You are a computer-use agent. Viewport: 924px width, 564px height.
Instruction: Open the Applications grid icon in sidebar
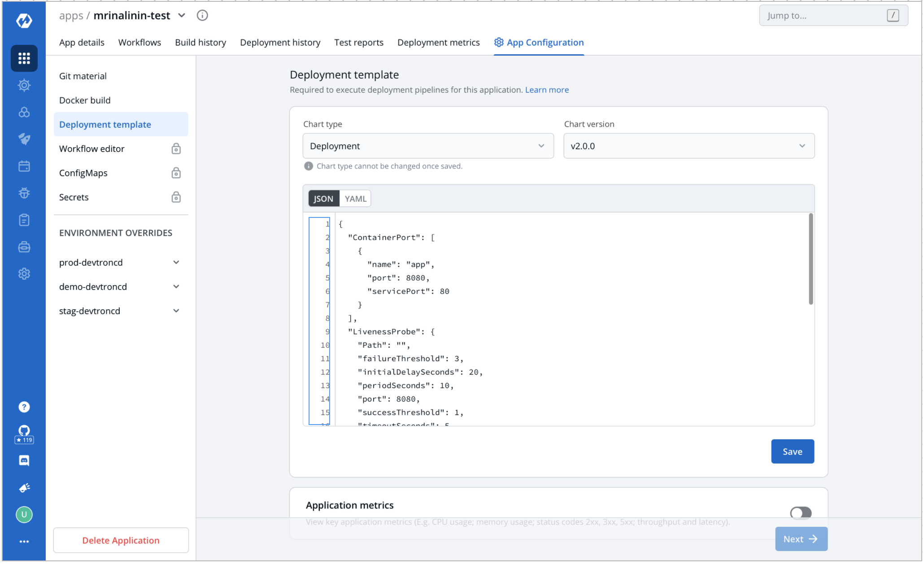point(24,58)
